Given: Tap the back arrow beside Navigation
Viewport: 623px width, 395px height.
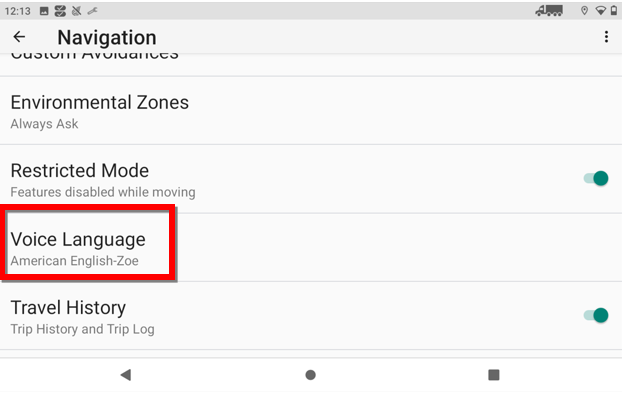Looking at the screenshot, I should point(19,37).
